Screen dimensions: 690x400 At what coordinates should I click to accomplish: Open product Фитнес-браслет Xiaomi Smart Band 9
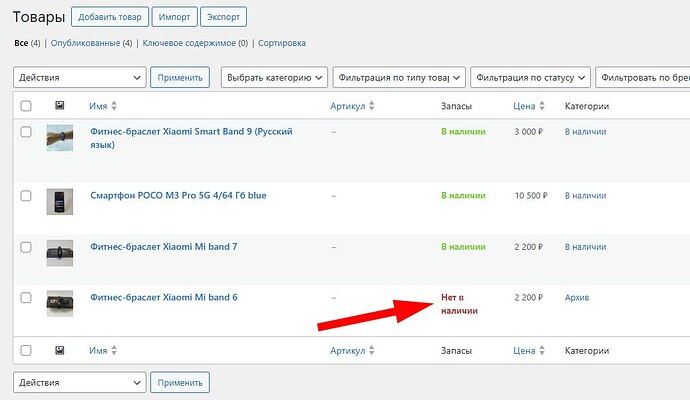click(x=191, y=138)
